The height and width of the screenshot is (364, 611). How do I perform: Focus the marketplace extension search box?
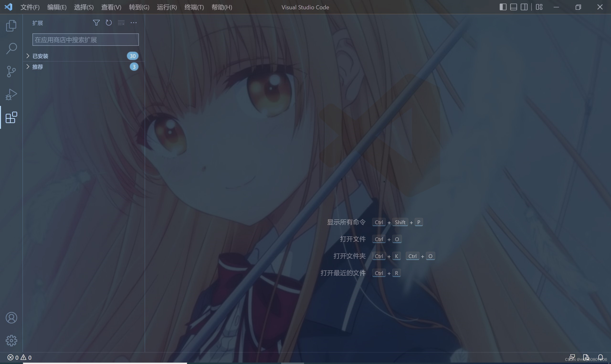click(x=85, y=40)
